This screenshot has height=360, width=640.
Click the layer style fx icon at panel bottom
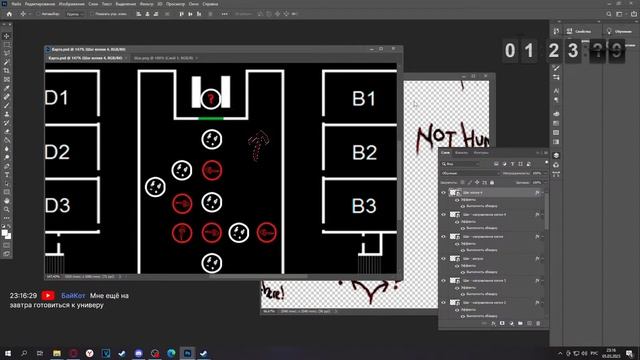pos(493,323)
